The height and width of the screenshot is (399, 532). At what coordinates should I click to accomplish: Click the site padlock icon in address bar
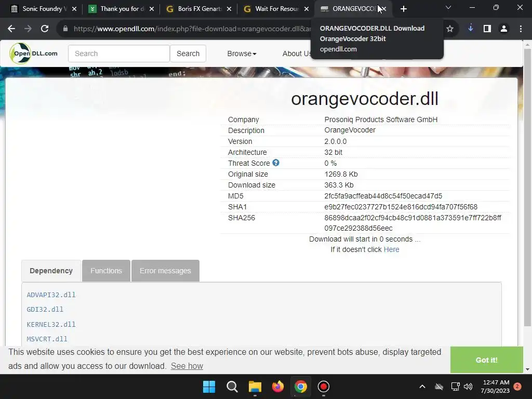pyautogui.click(x=65, y=29)
